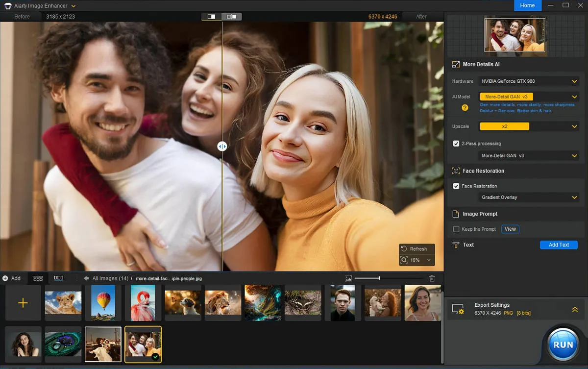588x369 pixels.
Task: Switch to the grid thumbnail view
Action: coord(38,278)
